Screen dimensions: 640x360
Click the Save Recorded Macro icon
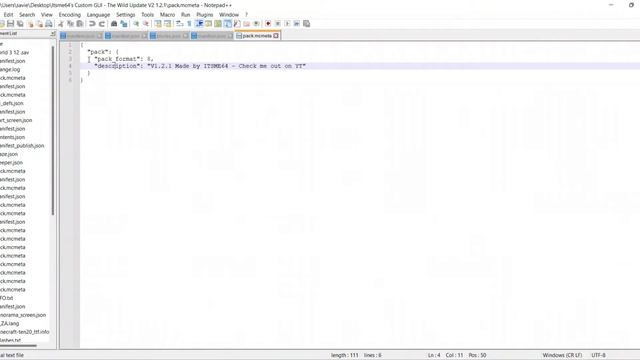tap(307, 24)
